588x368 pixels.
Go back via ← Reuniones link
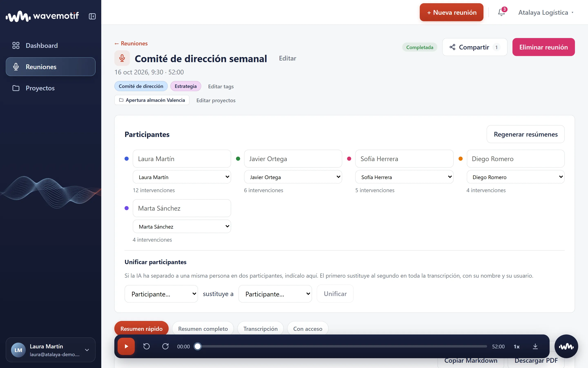pyautogui.click(x=131, y=43)
